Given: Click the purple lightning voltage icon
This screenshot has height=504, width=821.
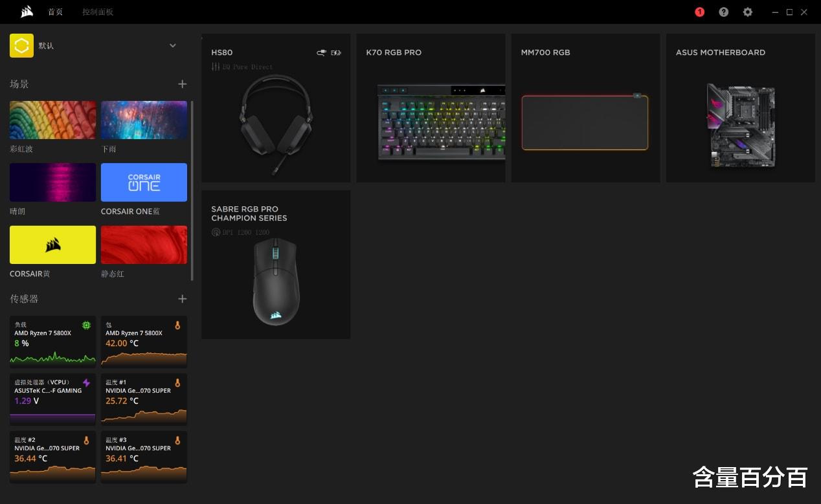Looking at the screenshot, I should coord(86,383).
